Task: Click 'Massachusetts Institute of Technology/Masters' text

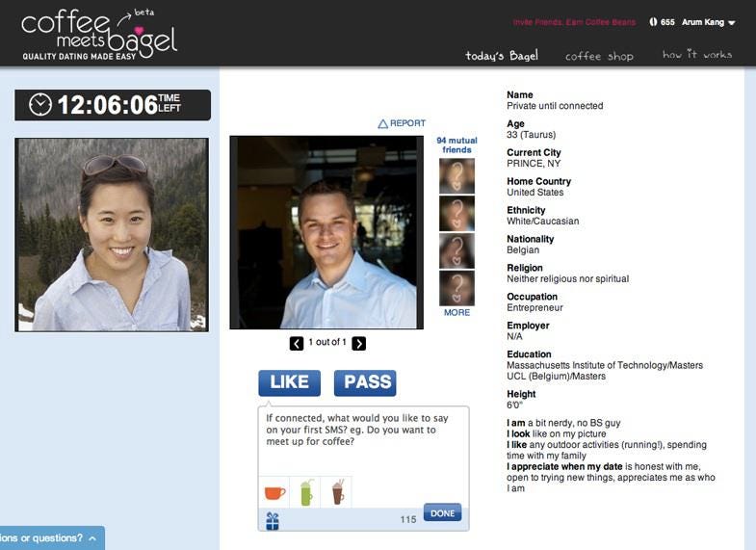Action: point(605,365)
